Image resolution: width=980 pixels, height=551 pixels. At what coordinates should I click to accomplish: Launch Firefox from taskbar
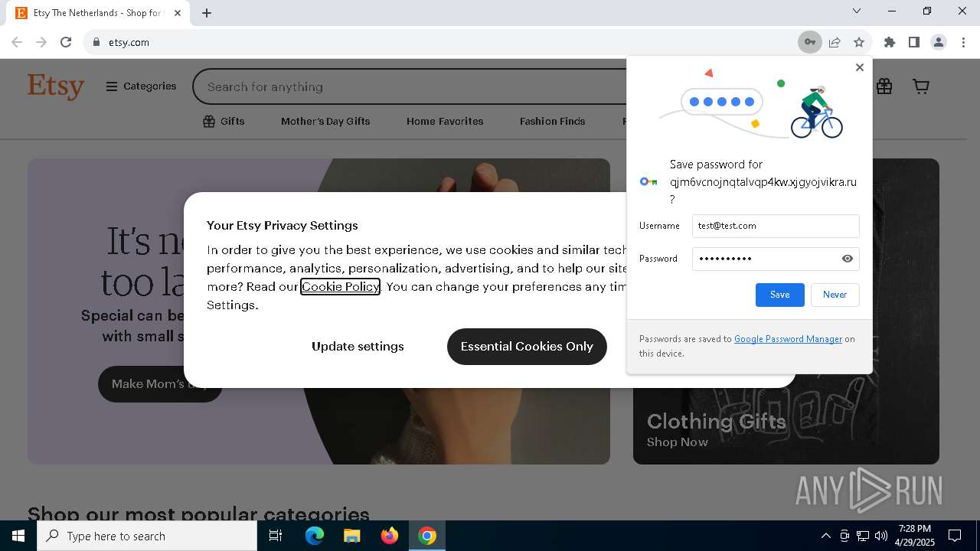390,536
